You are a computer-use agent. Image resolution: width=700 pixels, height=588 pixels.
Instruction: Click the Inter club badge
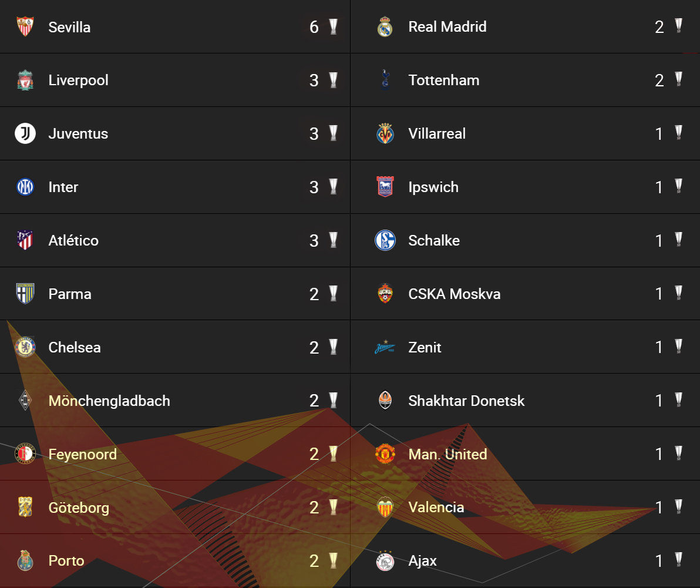point(25,187)
